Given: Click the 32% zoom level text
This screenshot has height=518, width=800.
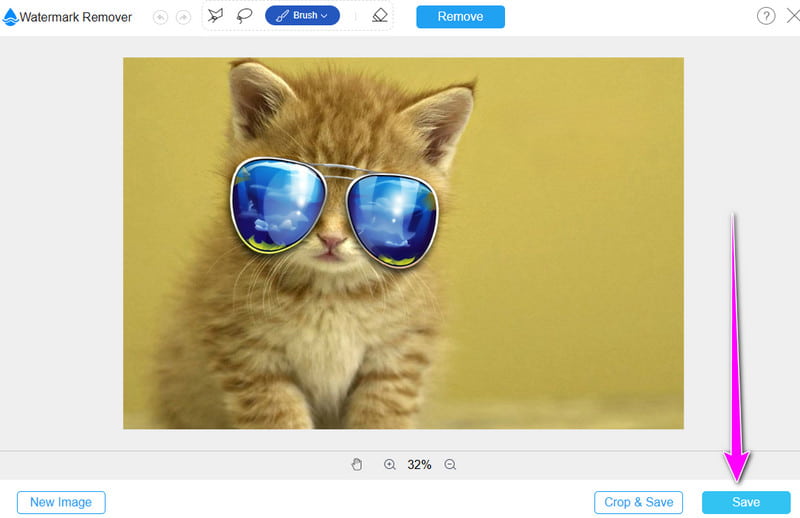Looking at the screenshot, I should [x=419, y=465].
